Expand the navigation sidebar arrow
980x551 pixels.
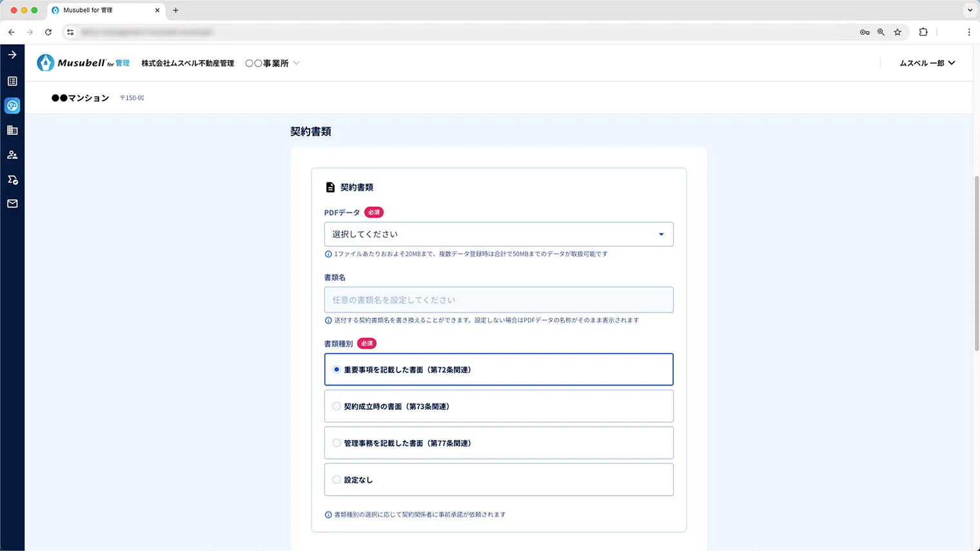[x=12, y=55]
